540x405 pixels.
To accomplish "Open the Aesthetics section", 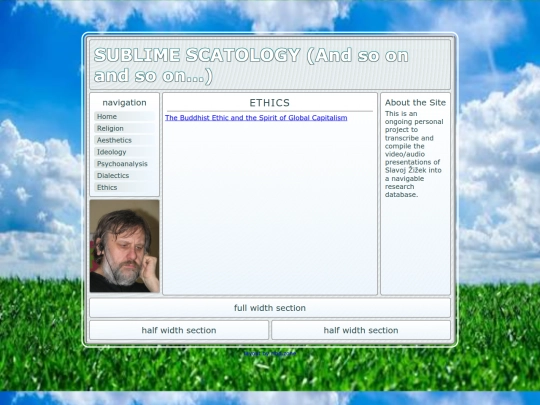I will [124, 140].
